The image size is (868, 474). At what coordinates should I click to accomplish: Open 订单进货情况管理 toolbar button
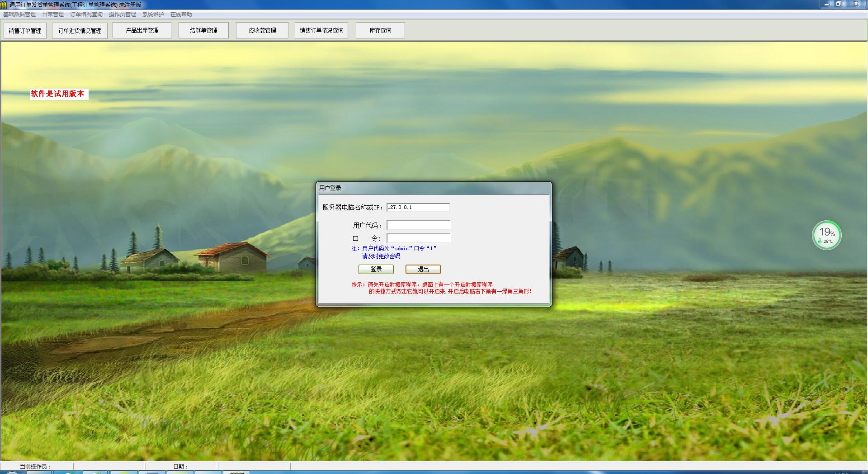pos(80,31)
